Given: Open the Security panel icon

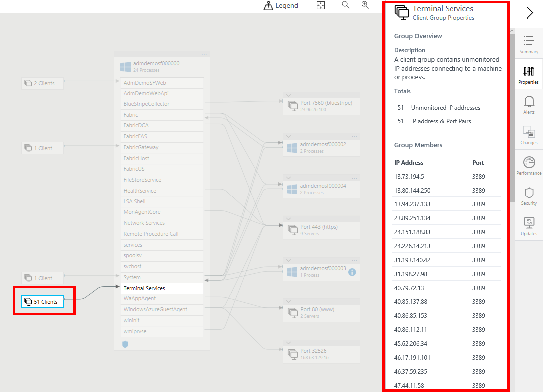Looking at the screenshot, I should click(x=529, y=196).
